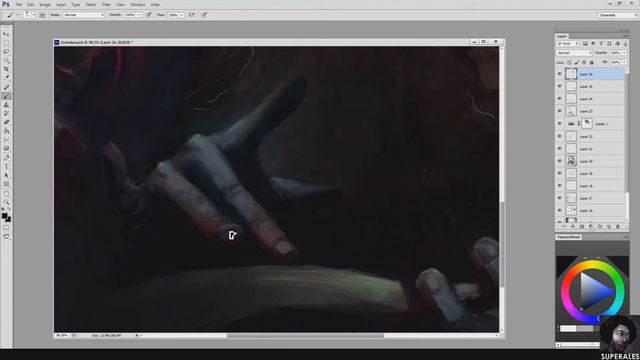Enable airbrush mode in options bar
This screenshot has width=640, height=360.
click(191, 15)
